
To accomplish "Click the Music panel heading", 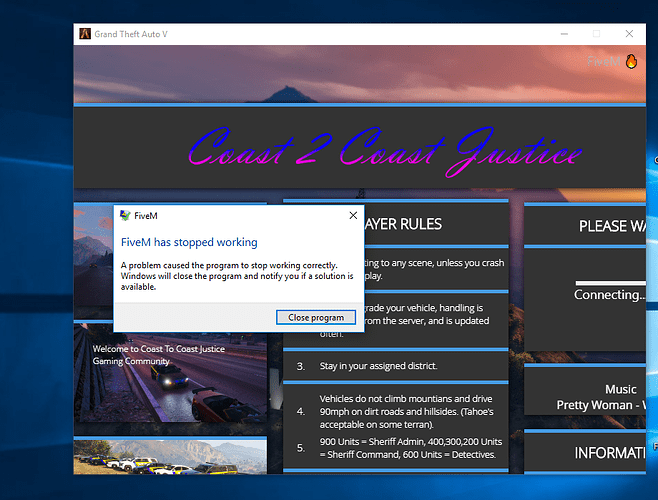I will 621,389.
